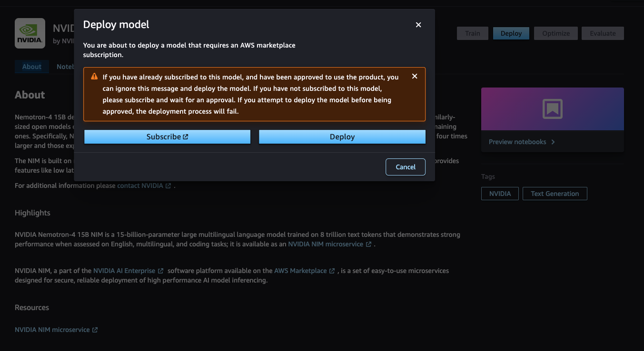Click the text about requiring an AWS marketplace subscription
Screen dimensions: 644x351
click(x=189, y=50)
